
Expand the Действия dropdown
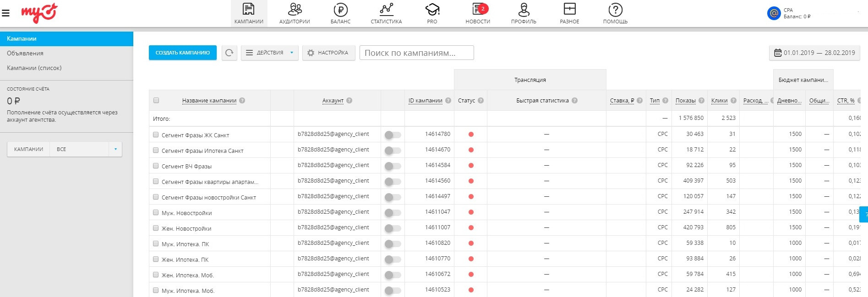[x=269, y=53]
